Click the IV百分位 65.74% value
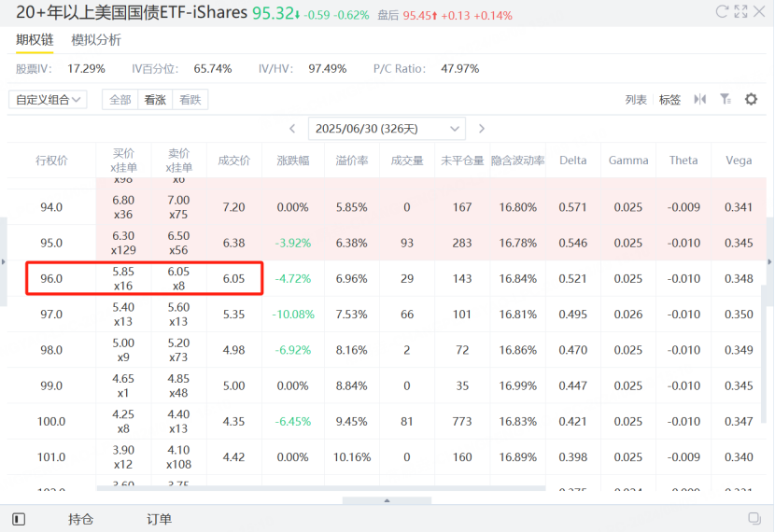The height and width of the screenshot is (532, 775). click(x=213, y=69)
